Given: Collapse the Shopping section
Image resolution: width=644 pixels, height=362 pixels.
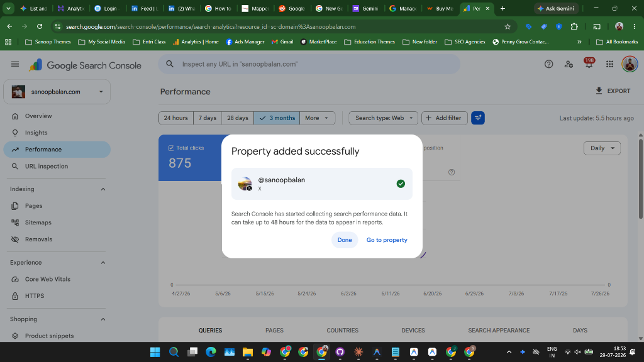Looking at the screenshot, I should [103, 319].
